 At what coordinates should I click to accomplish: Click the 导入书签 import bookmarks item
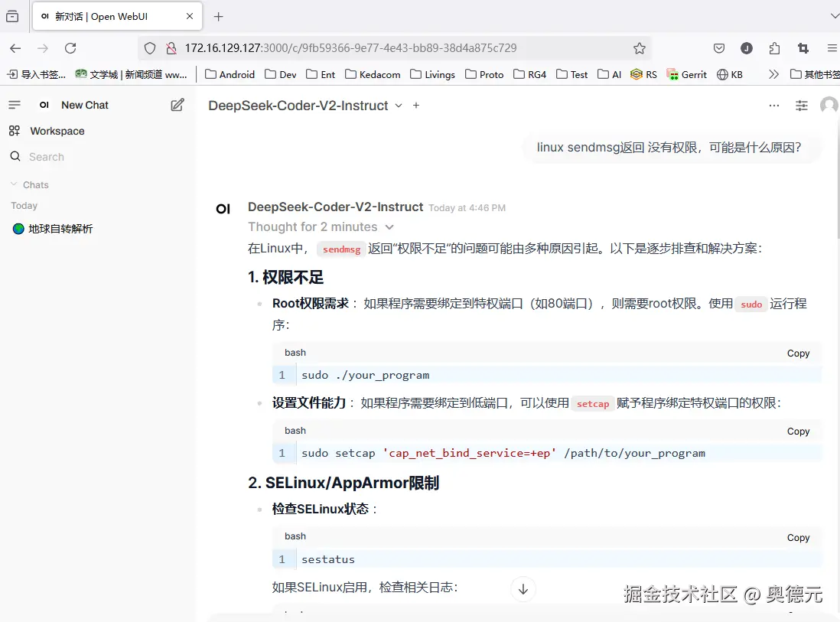point(36,74)
